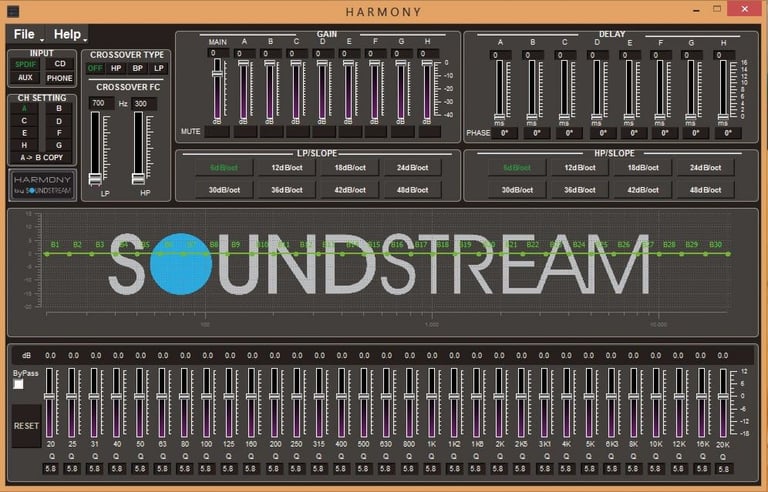The image size is (768, 492).
Task: Click the 20 Hz EQ band slider
Action: [49, 403]
